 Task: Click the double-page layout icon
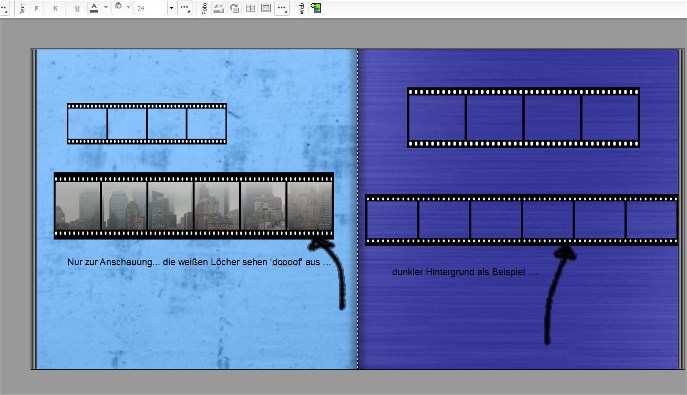coord(250,8)
